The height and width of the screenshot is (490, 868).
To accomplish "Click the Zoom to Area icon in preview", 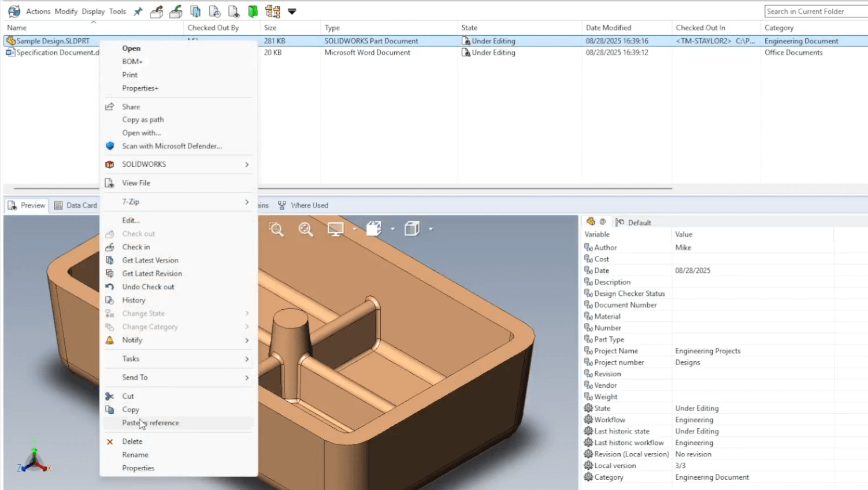I will tap(276, 229).
